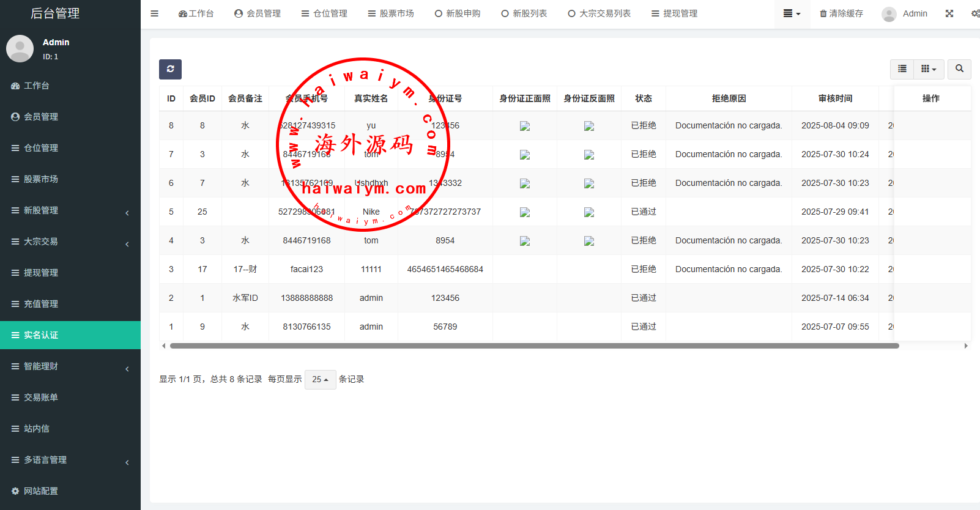Collapse sidebar with the hamburger icon

[154, 13]
